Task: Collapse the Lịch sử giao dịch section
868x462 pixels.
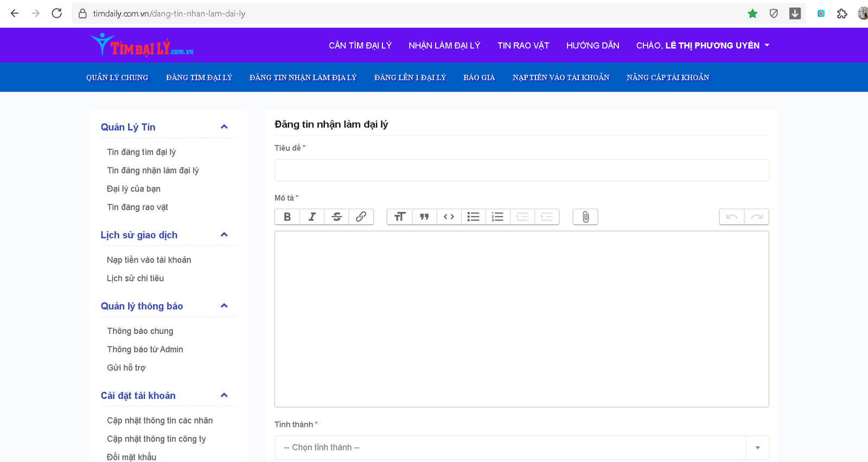Action: [x=224, y=235]
